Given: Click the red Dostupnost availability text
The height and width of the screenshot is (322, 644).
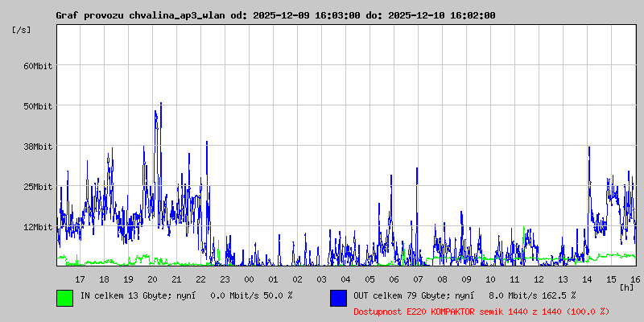Looking at the screenshot, I should click(481, 311).
